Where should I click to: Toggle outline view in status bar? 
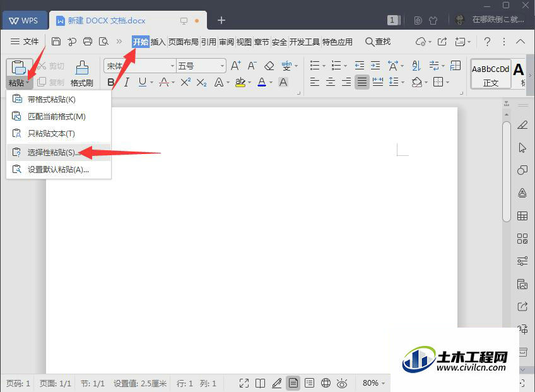[x=310, y=383]
